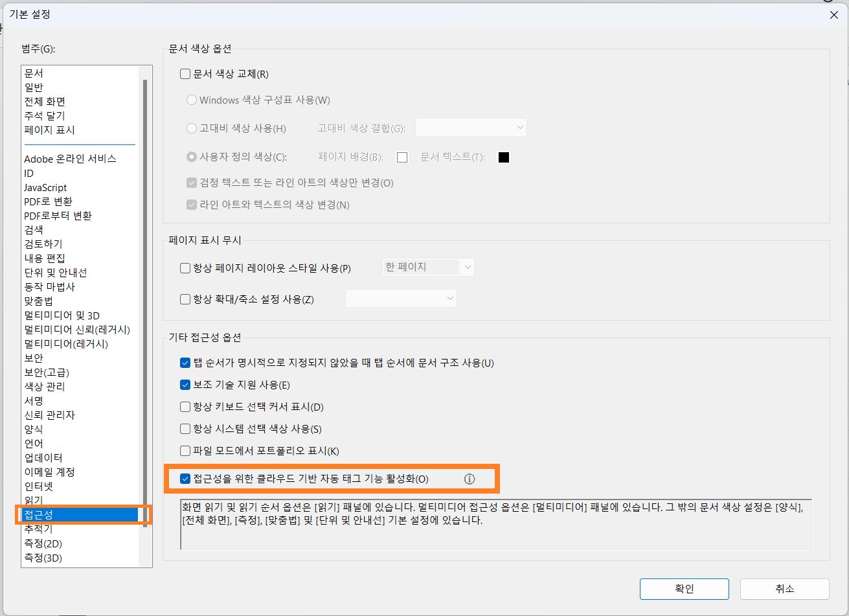Switch to the 언어 category
Screen dimensions: 849x616
tap(34, 443)
